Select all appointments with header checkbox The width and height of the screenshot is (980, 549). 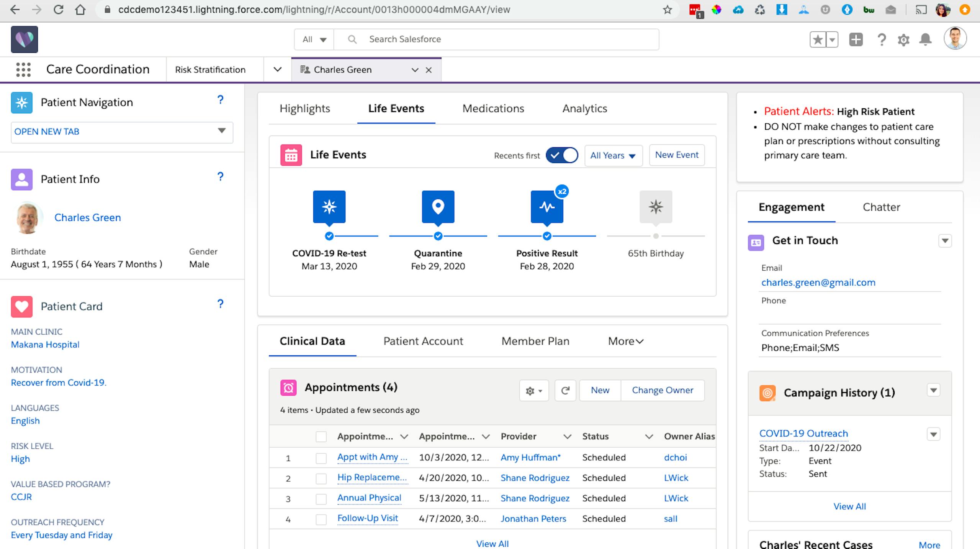click(x=321, y=437)
